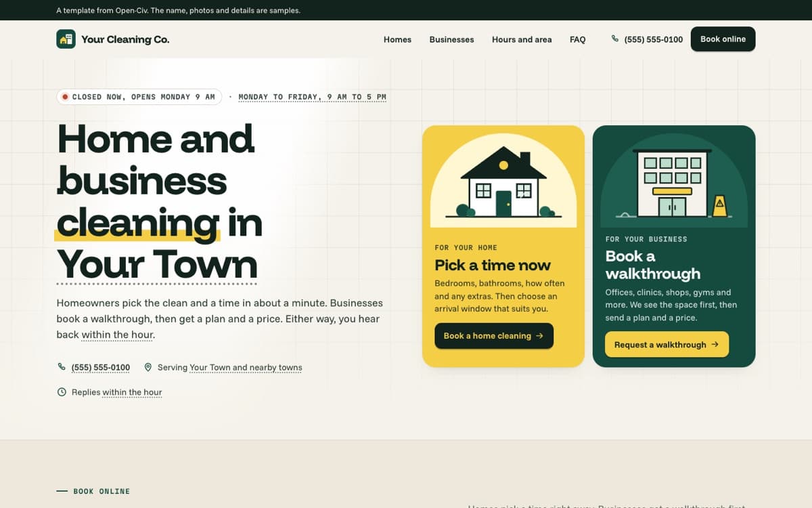Click the phone icon in the navigation bar
Screen dimensions: 812x508
pyautogui.click(x=615, y=39)
